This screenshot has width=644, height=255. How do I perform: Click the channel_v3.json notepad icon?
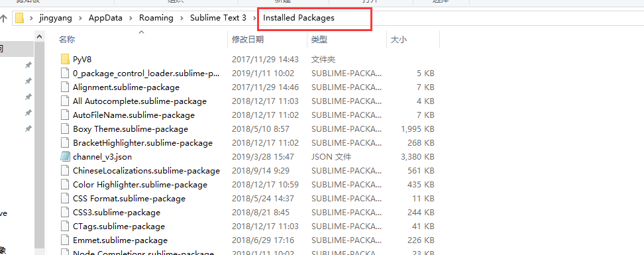[x=65, y=157]
